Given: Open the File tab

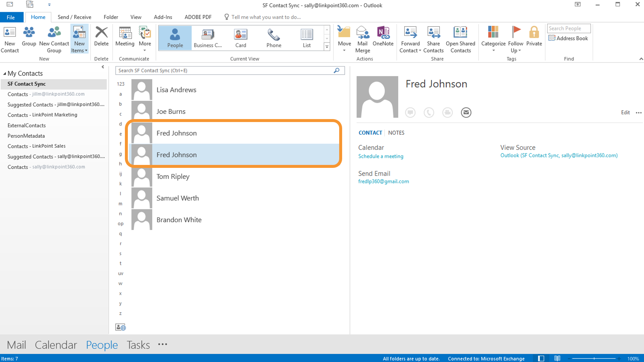Looking at the screenshot, I should pyautogui.click(x=11, y=17).
